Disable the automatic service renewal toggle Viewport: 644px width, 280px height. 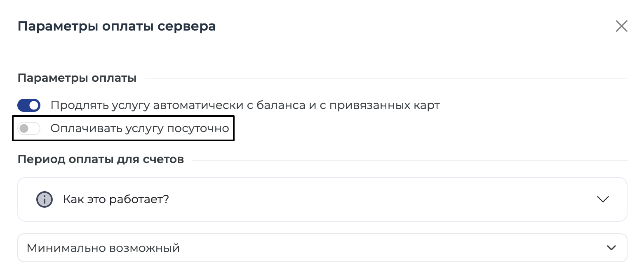(x=29, y=105)
